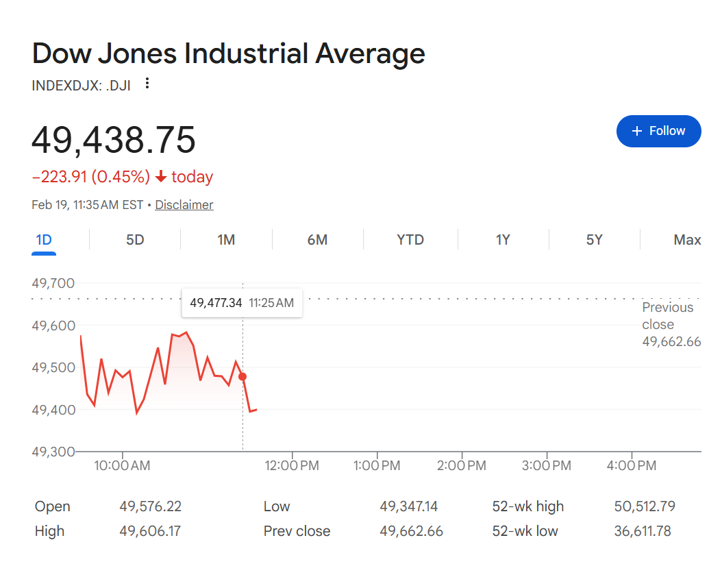Show the 1M chart range
Viewport: 722px width, 588px height.
pyautogui.click(x=226, y=240)
